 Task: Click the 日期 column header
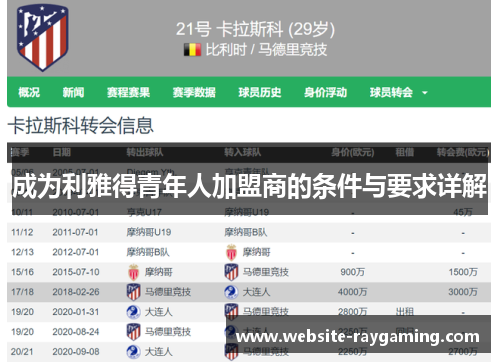coord(62,153)
